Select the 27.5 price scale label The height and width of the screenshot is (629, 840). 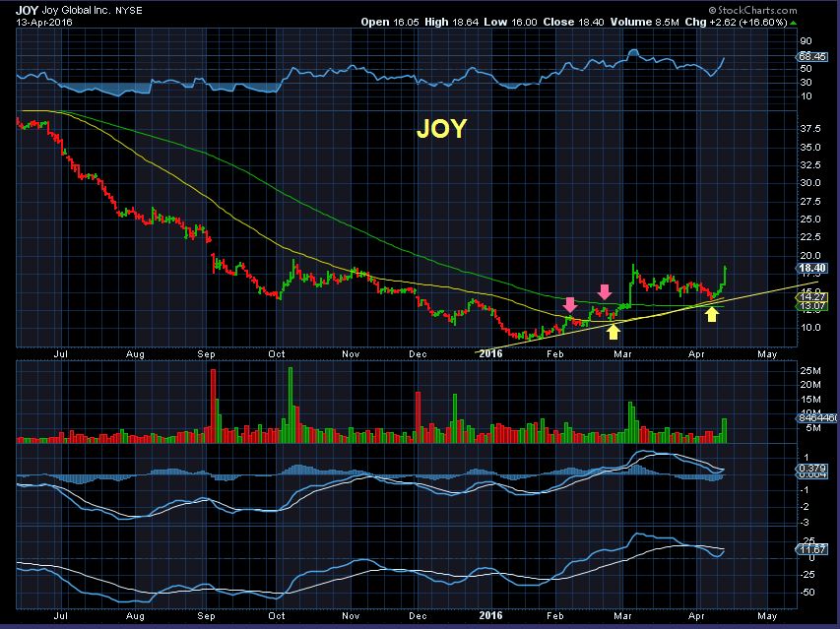point(810,201)
